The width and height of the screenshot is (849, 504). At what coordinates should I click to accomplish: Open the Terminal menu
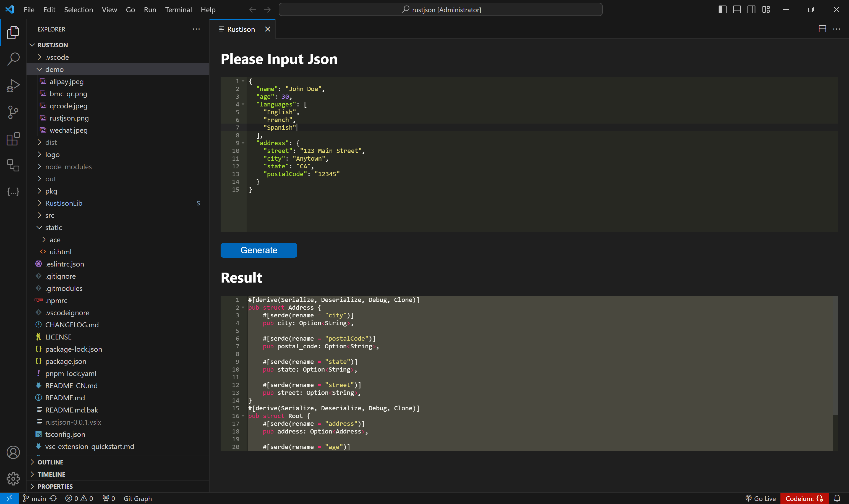(178, 9)
